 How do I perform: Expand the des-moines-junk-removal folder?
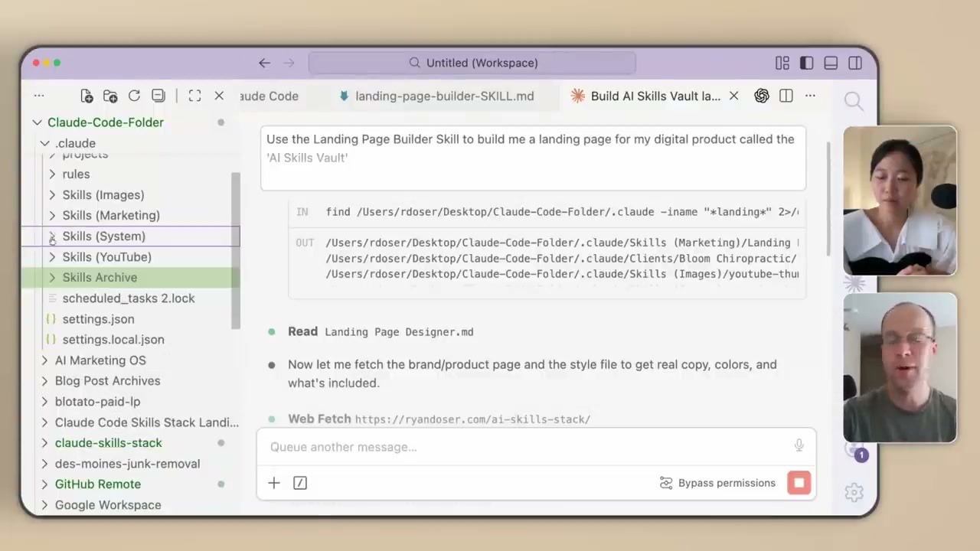44,464
